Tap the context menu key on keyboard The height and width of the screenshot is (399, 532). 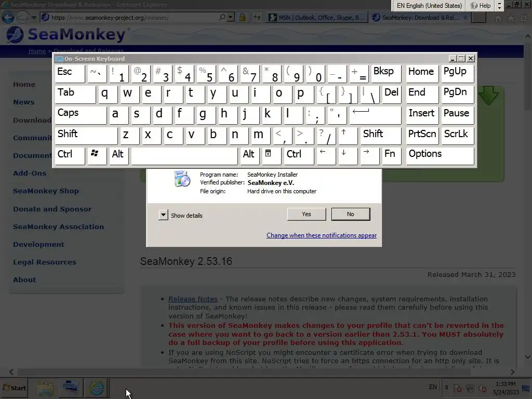271,156
